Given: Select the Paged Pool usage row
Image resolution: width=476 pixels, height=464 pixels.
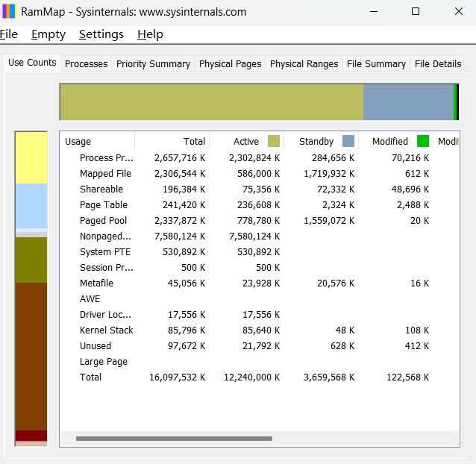Looking at the screenshot, I should click(259, 221).
